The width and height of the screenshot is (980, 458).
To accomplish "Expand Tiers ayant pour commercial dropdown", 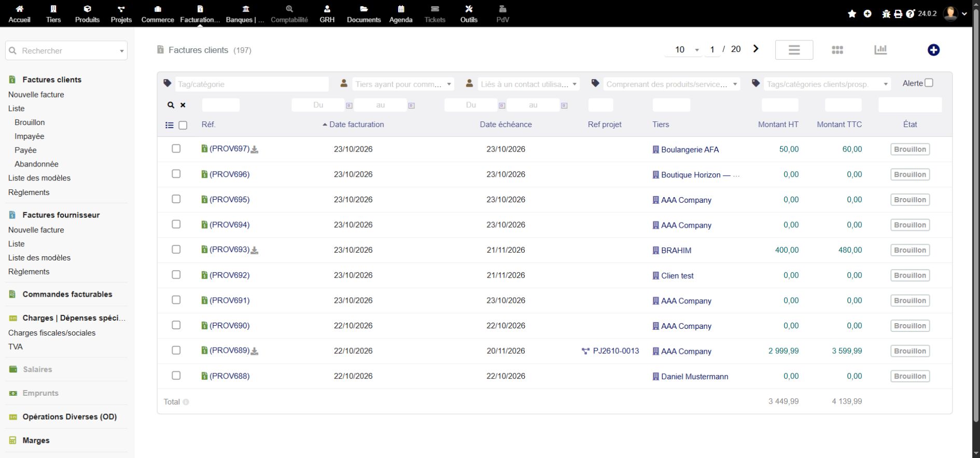I will [x=403, y=84].
